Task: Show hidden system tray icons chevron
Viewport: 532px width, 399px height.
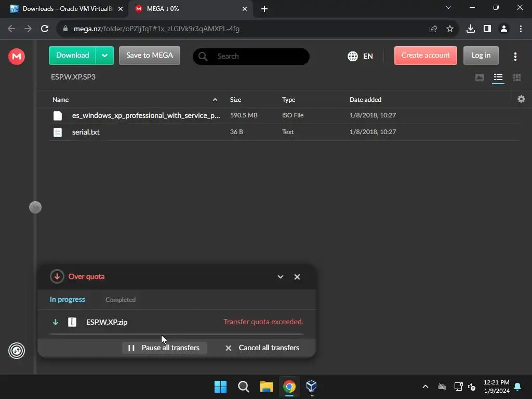Action: point(425,387)
